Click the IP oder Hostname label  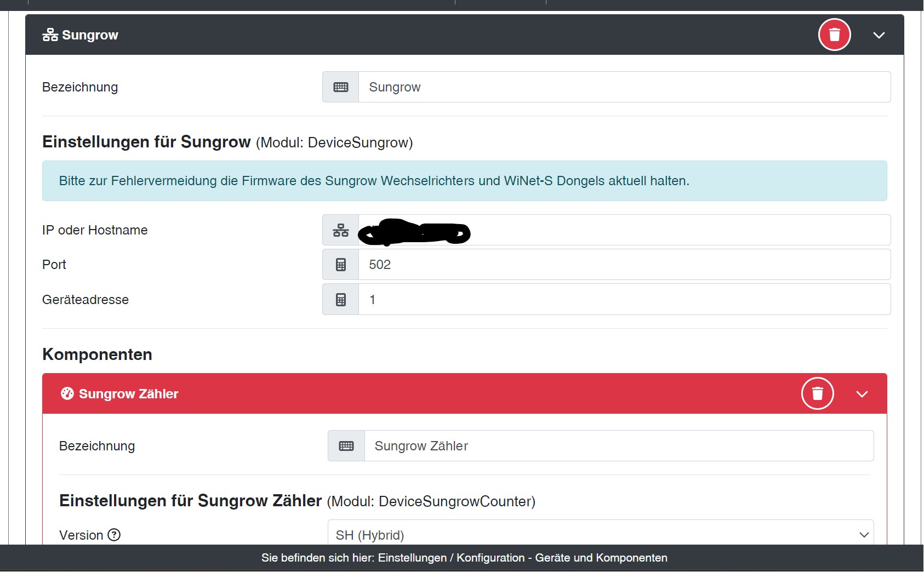95,230
